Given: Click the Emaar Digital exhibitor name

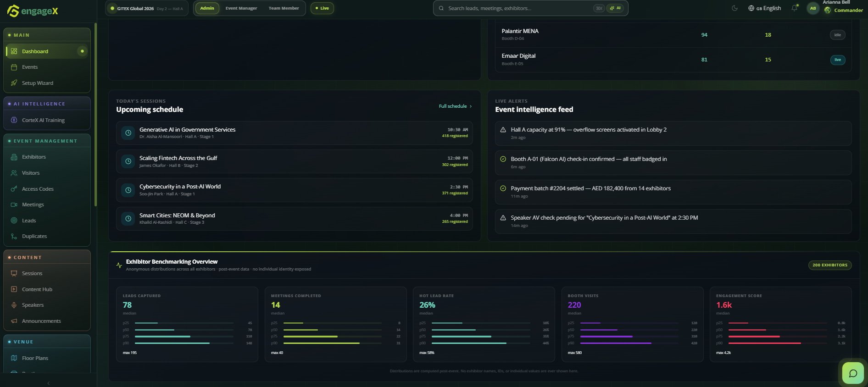Looking at the screenshot, I should [518, 56].
